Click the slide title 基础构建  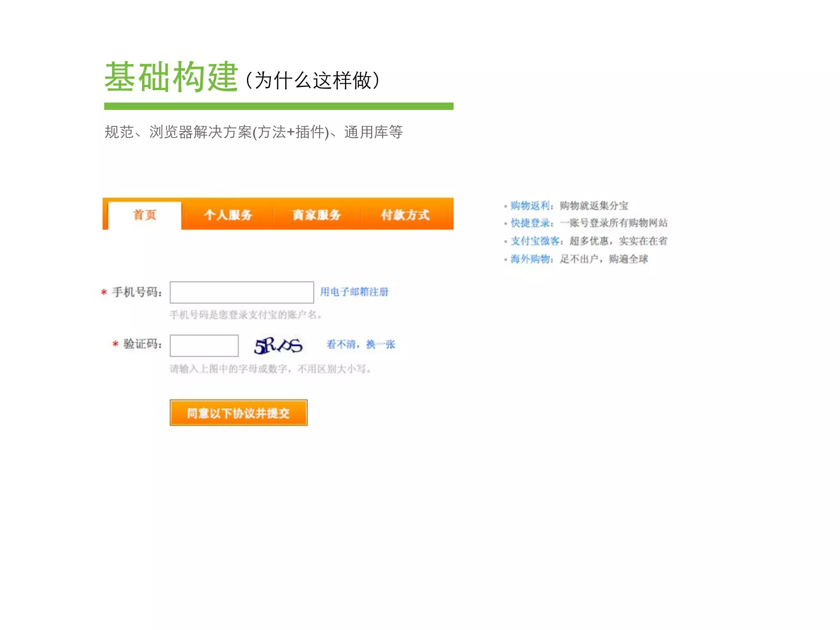pyautogui.click(x=171, y=77)
